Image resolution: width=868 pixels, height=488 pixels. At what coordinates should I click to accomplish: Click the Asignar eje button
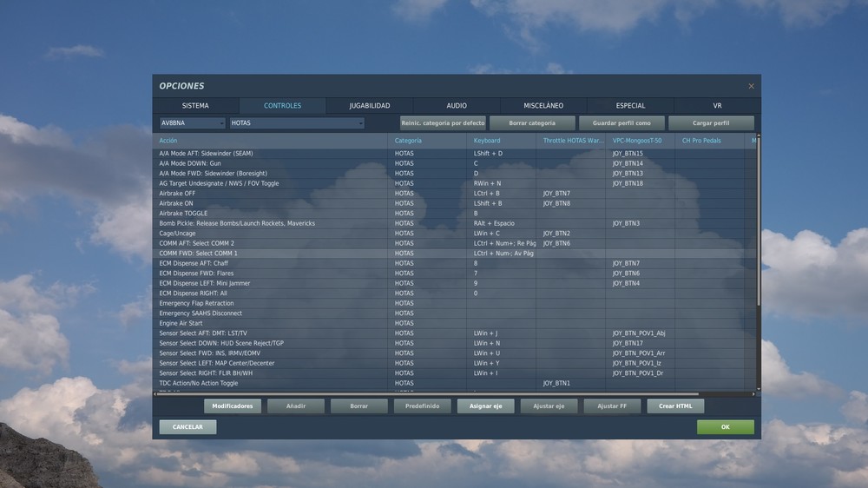[x=485, y=406]
